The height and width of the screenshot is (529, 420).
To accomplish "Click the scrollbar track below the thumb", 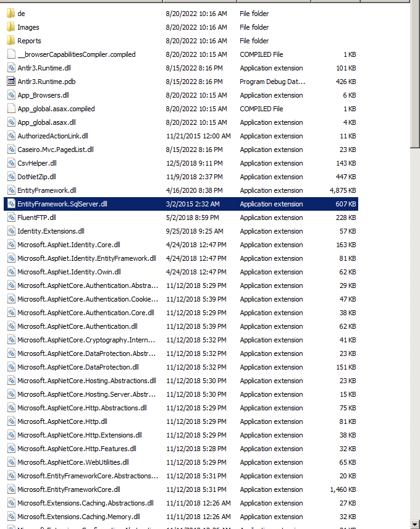I will [415, 333].
